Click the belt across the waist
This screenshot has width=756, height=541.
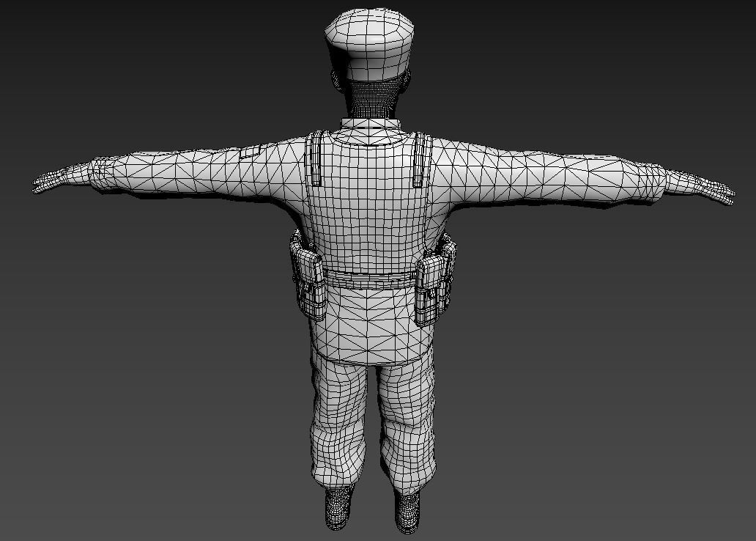[370, 279]
